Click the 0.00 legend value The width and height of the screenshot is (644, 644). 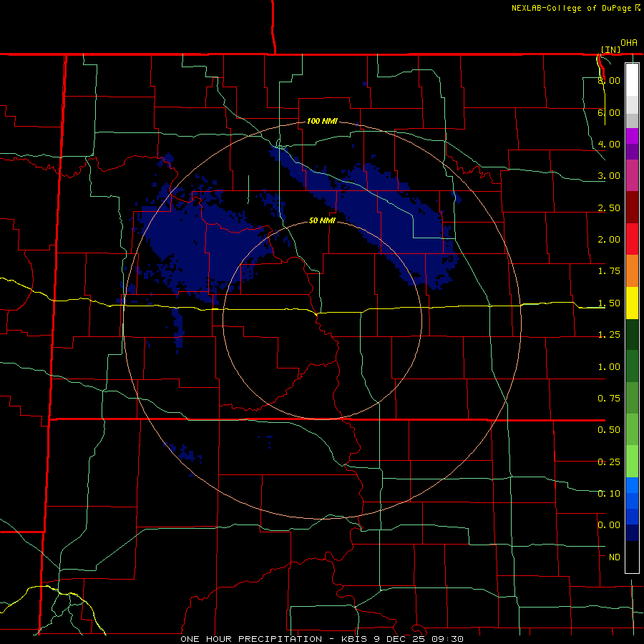609,525
